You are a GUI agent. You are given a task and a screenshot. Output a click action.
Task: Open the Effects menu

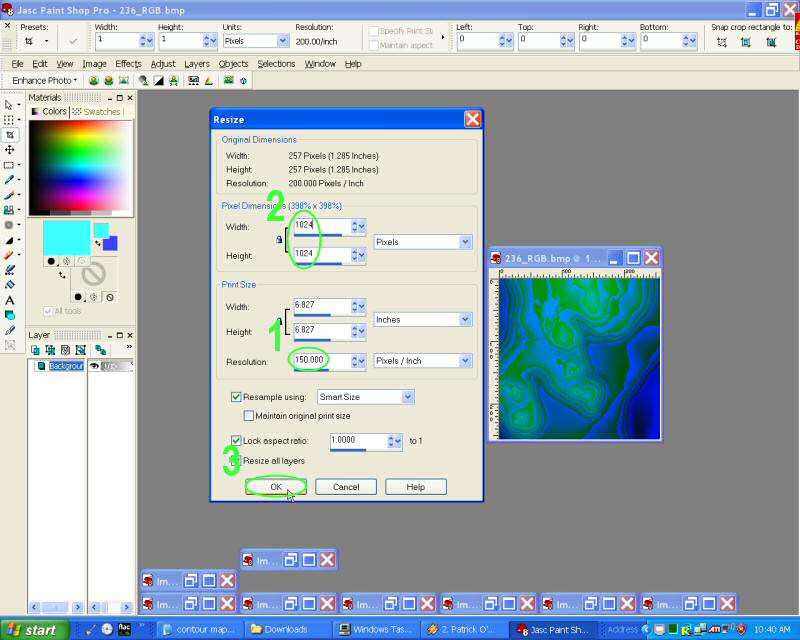pyautogui.click(x=128, y=64)
